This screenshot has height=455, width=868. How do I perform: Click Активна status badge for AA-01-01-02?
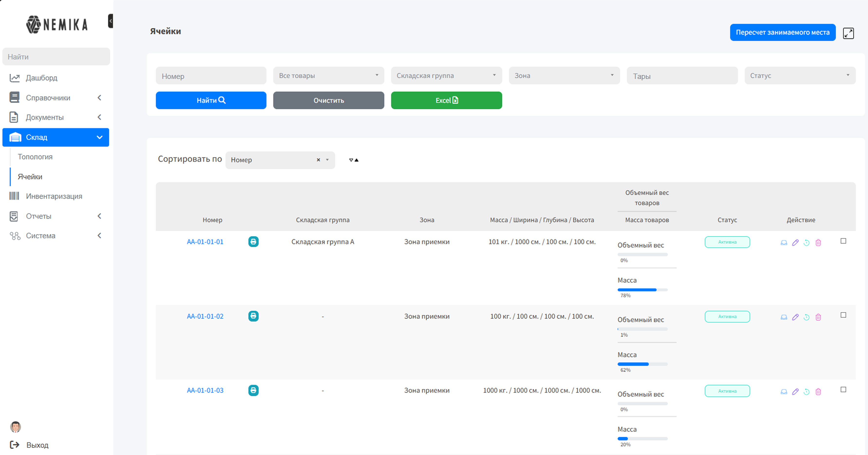(x=727, y=316)
